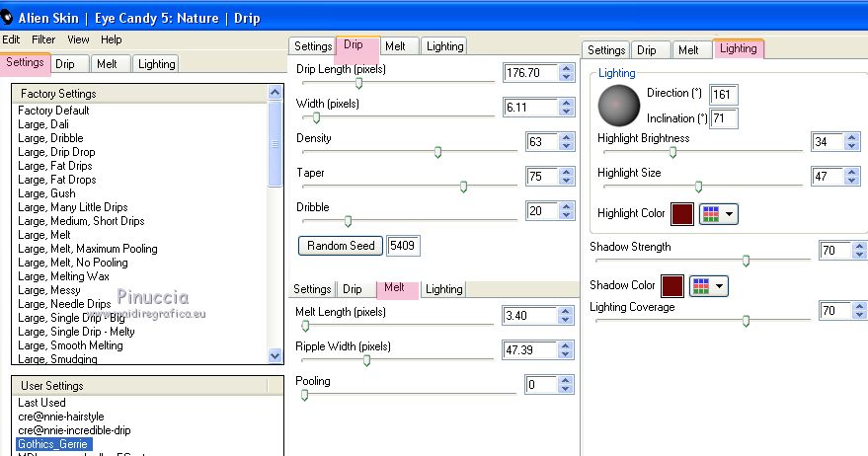This screenshot has width=868, height=456.
Task: Click the Taper slider handle
Action: pos(463,187)
